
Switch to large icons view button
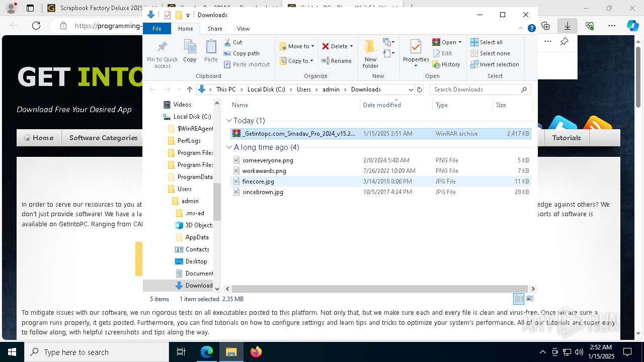pos(530,299)
